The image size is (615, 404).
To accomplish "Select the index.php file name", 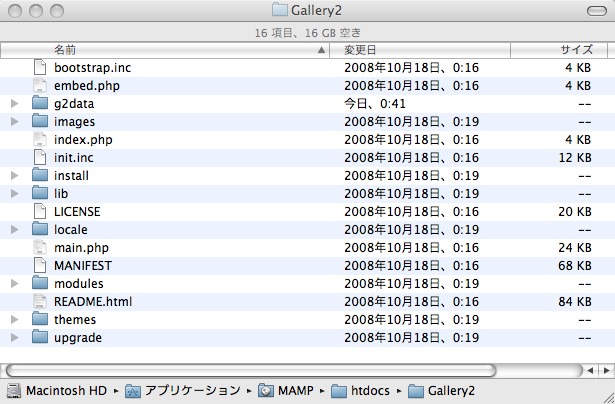I will coord(83,140).
